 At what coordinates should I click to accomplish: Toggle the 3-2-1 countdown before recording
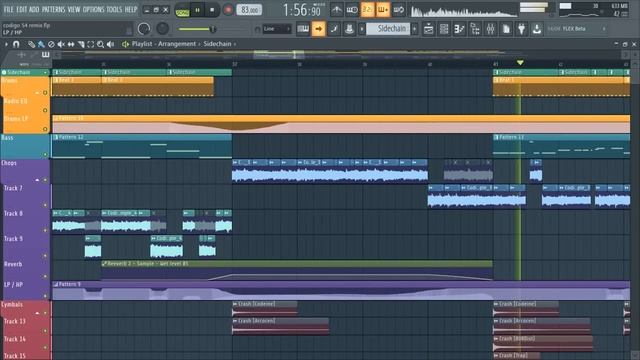pyautogui.click(x=367, y=9)
